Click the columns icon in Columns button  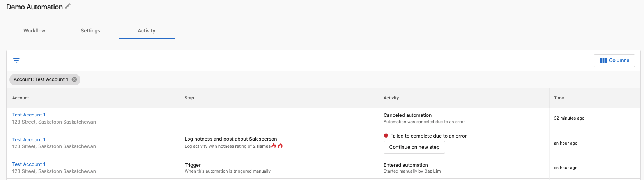pos(603,60)
